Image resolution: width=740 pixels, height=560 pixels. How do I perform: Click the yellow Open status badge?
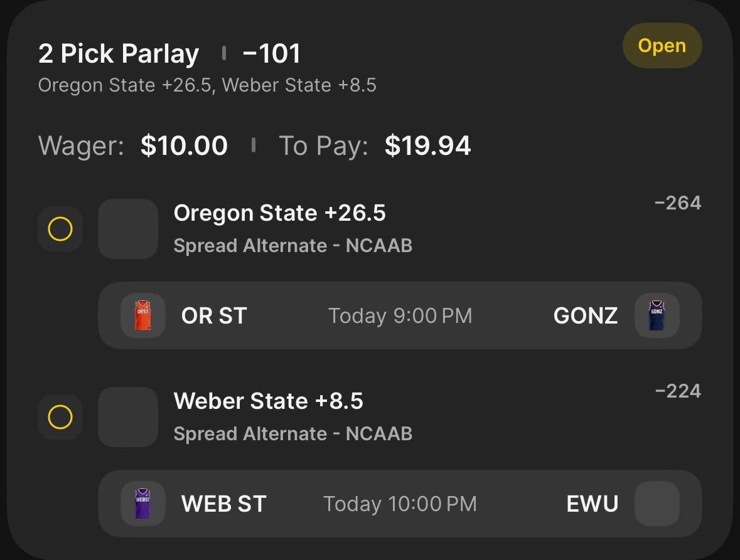[x=662, y=46]
